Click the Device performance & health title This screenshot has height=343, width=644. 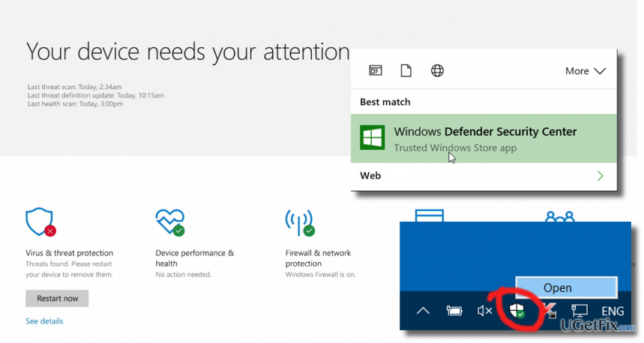click(x=195, y=258)
